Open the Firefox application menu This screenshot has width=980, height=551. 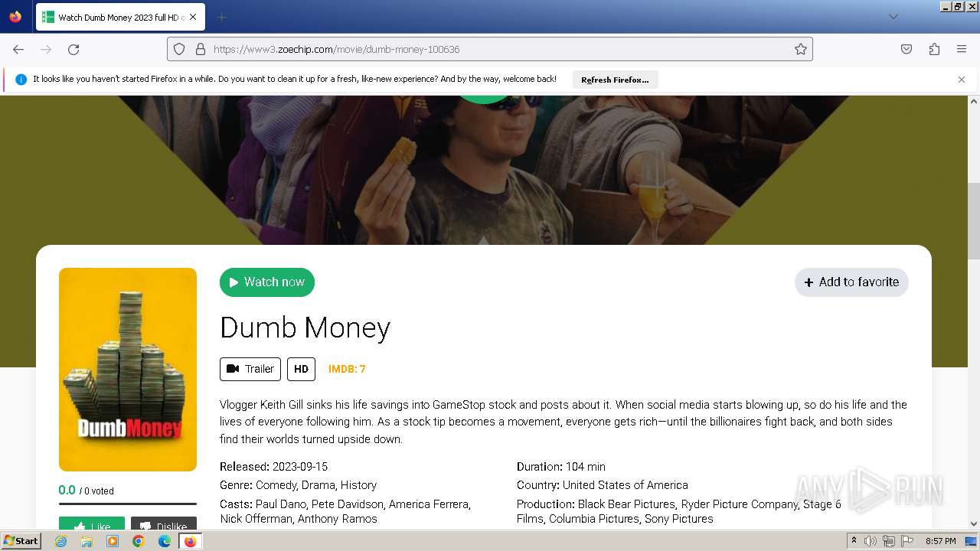(962, 49)
